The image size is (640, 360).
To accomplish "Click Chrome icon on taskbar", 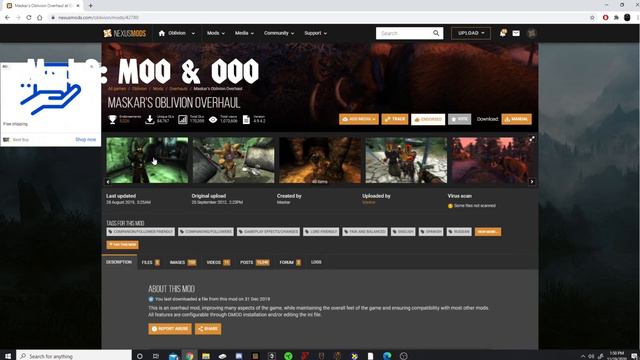I will pos(189,356).
